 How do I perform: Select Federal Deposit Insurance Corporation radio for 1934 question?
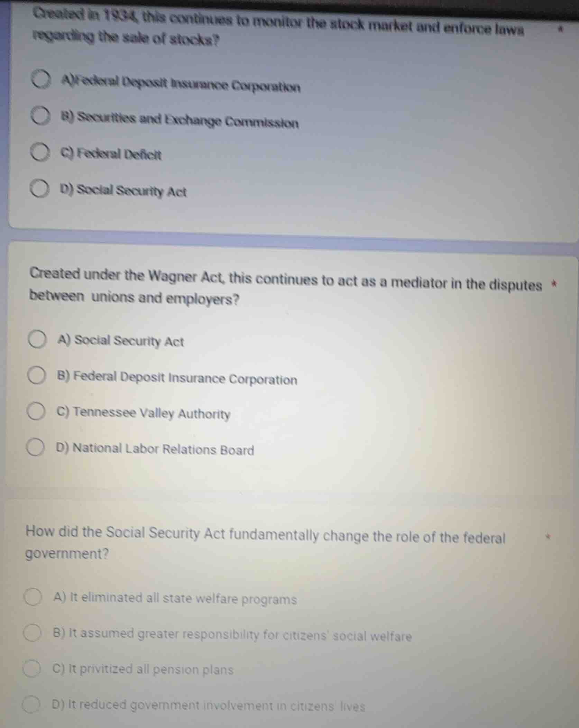[42, 80]
